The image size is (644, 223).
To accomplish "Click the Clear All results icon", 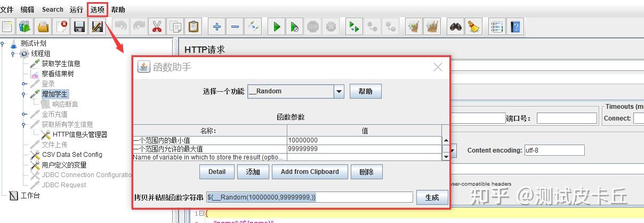I will 432,26.
